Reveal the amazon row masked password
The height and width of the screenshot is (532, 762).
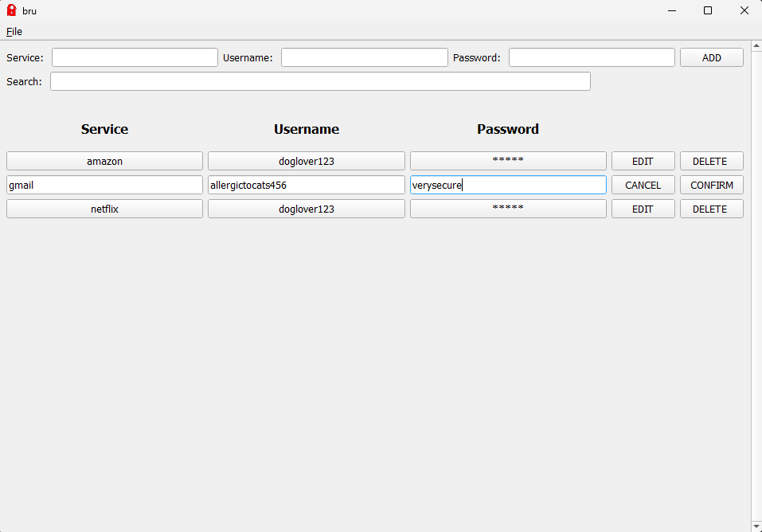pyautogui.click(x=508, y=161)
